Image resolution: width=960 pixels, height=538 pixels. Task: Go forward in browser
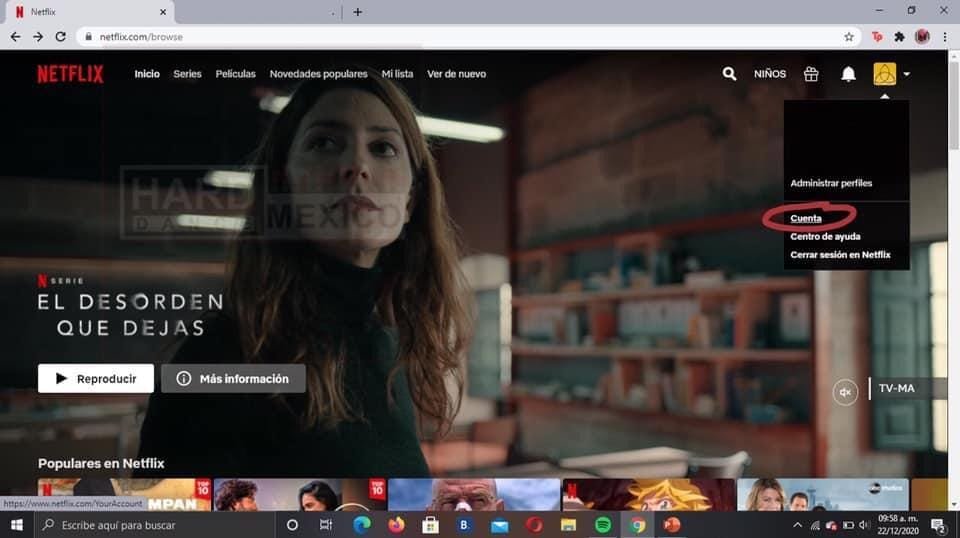point(38,37)
